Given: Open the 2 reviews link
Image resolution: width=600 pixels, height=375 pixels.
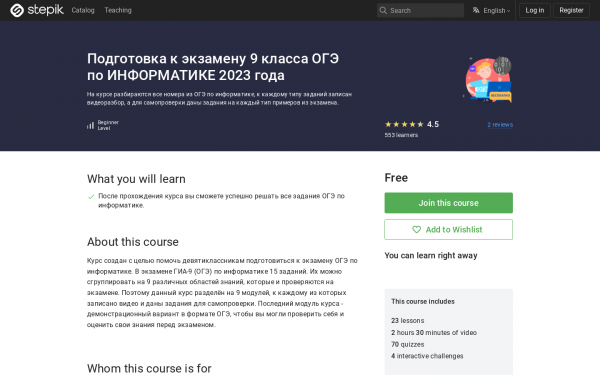Looking at the screenshot, I should [x=500, y=125].
